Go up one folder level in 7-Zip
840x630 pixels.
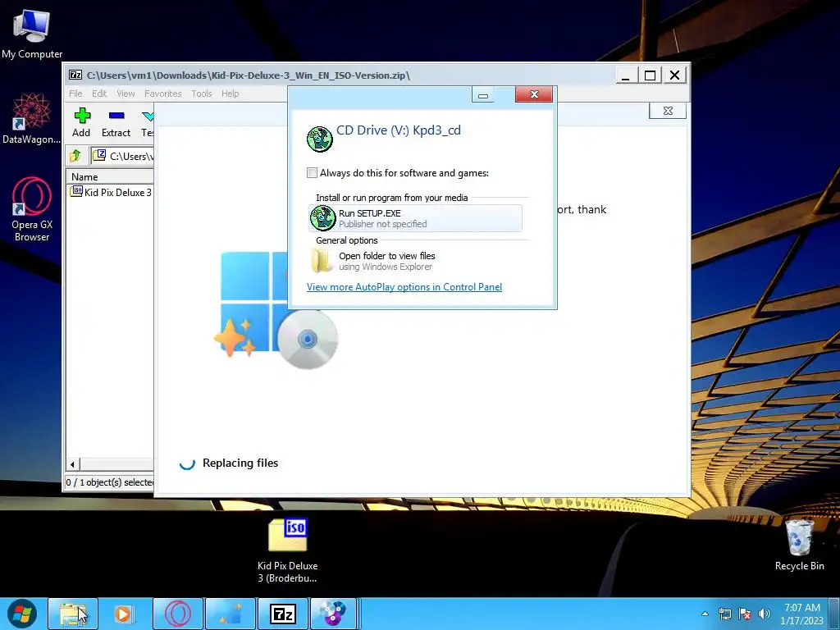pos(75,156)
